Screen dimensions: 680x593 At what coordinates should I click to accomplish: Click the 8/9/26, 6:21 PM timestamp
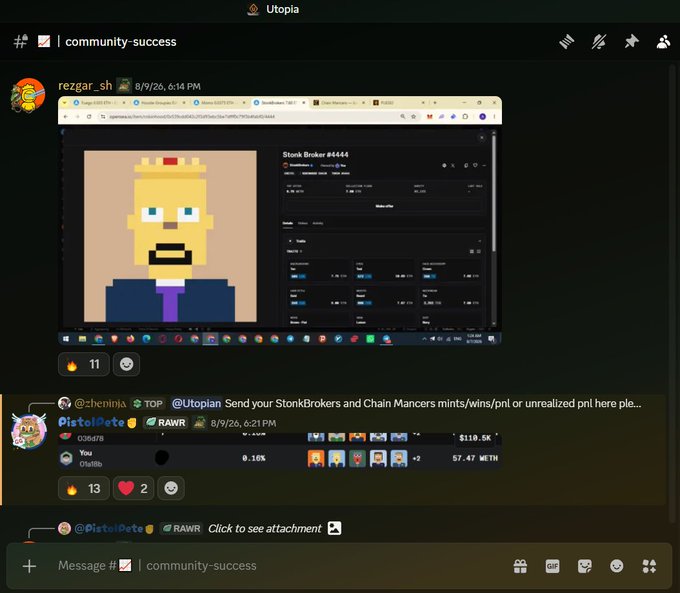click(x=243, y=423)
